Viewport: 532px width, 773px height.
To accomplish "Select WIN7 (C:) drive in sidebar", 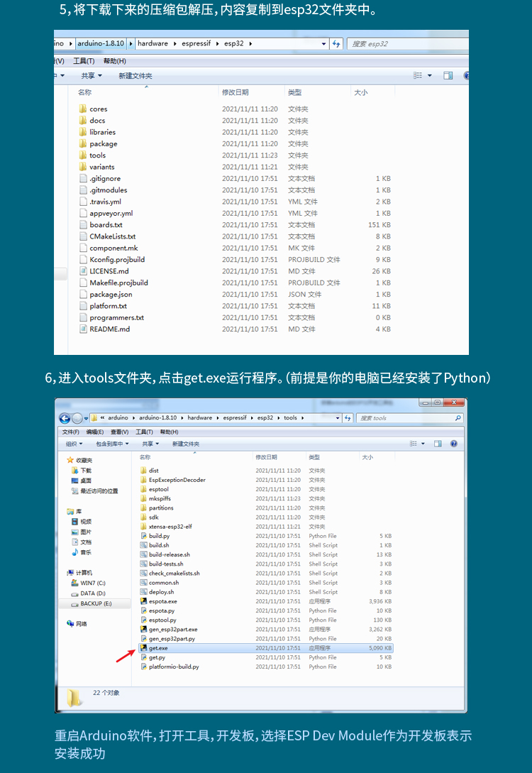I will tap(92, 583).
